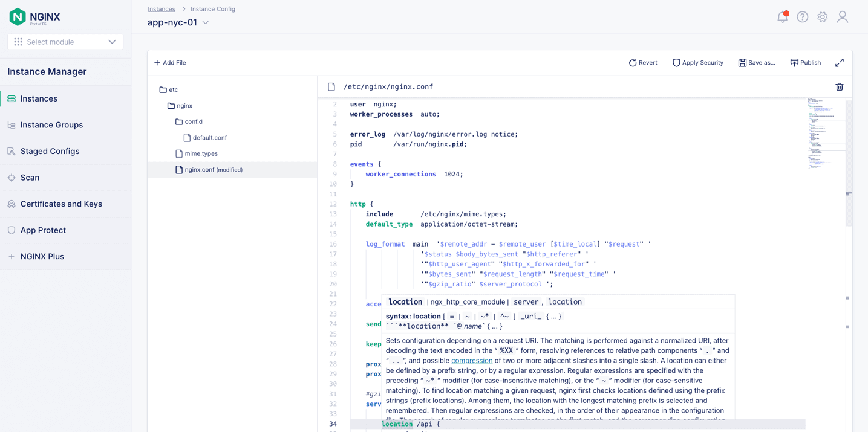Open the settings gear icon
Image resolution: width=868 pixels, height=432 pixels.
click(x=822, y=17)
